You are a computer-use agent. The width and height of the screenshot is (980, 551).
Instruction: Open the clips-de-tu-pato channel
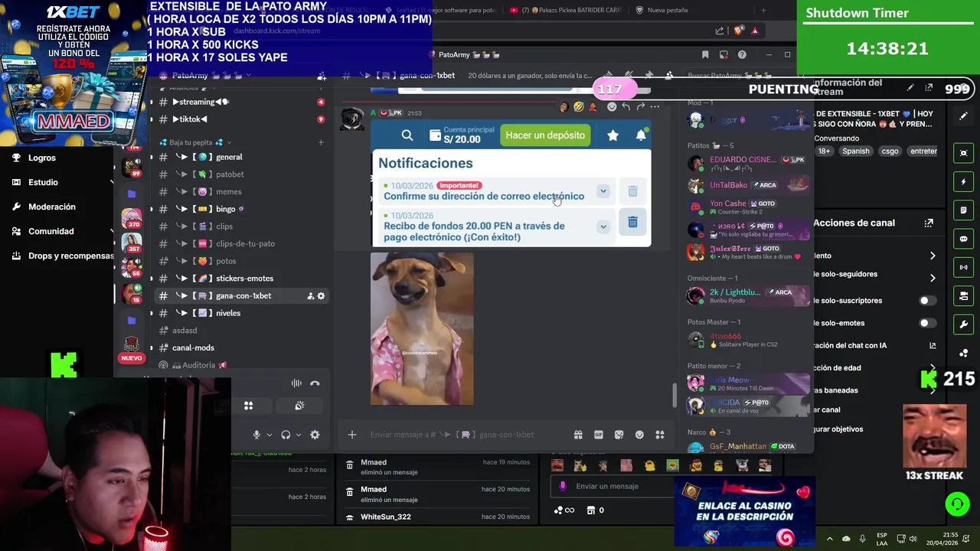(243, 243)
